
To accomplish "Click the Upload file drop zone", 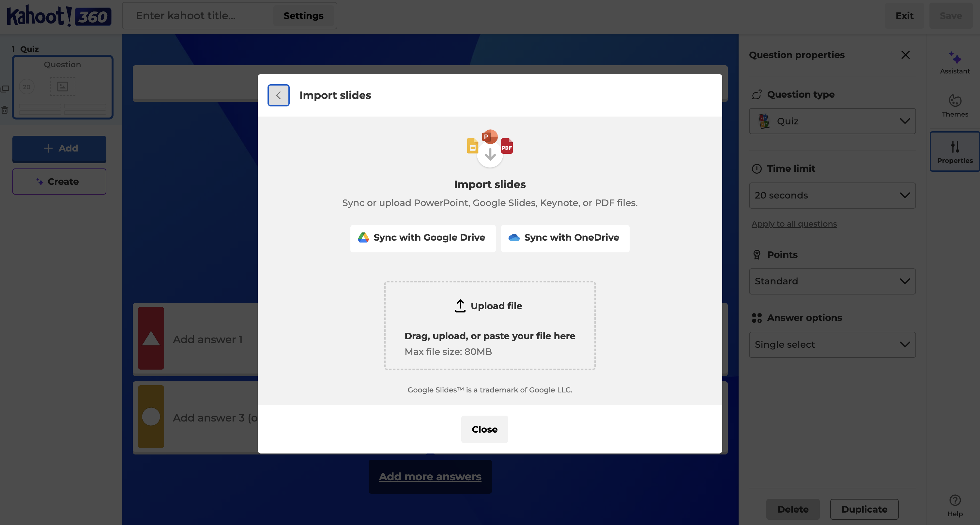I will [x=490, y=326].
